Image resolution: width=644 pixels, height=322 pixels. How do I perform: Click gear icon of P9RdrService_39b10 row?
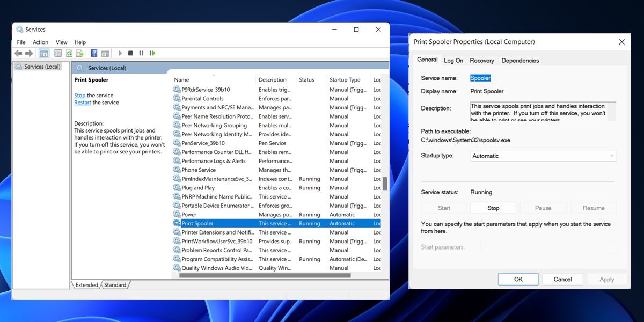[x=177, y=90]
